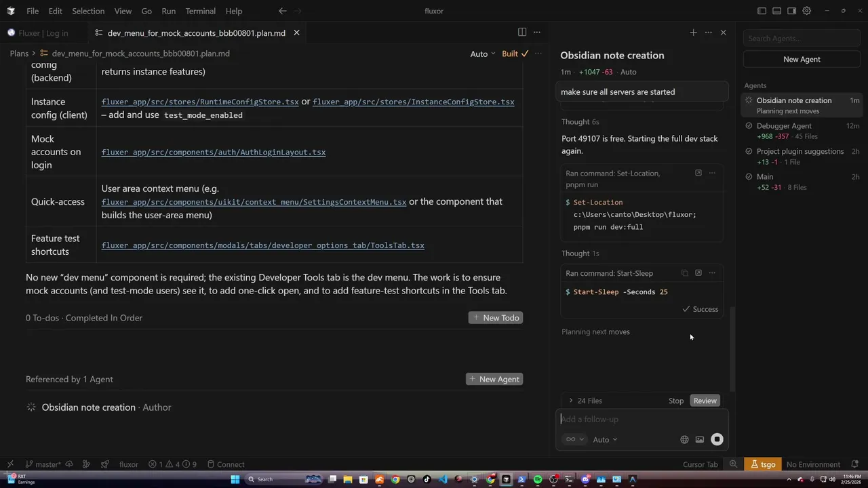Viewport: 868px width, 488px height.
Task: Toggle the secondary side bar layout icon
Action: pyautogui.click(x=791, y=11)
